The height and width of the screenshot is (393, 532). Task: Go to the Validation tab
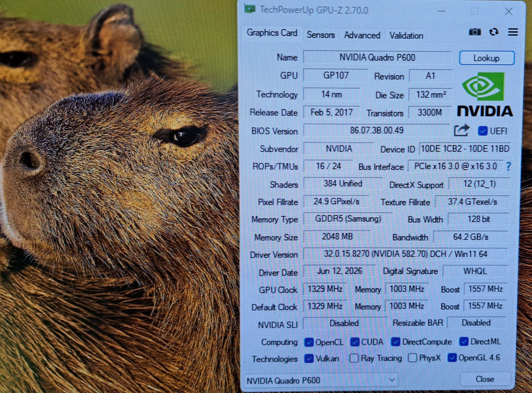coord(406,35)
